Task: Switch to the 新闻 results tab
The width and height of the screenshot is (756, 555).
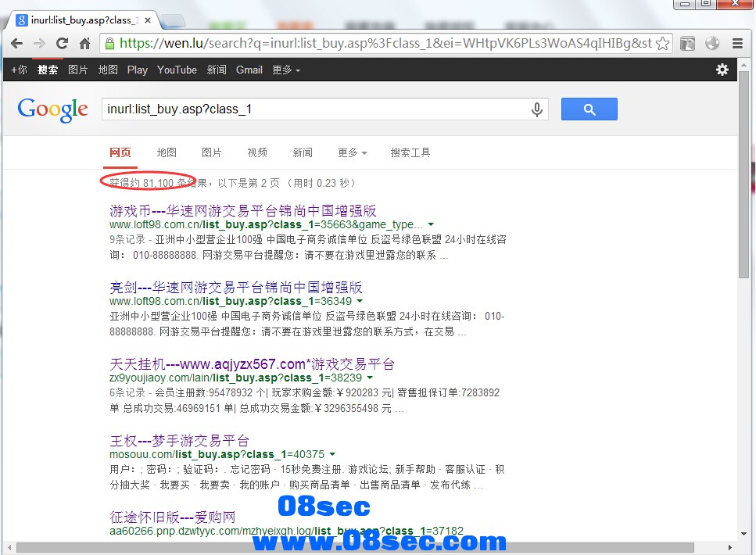Action: [303, 153]
